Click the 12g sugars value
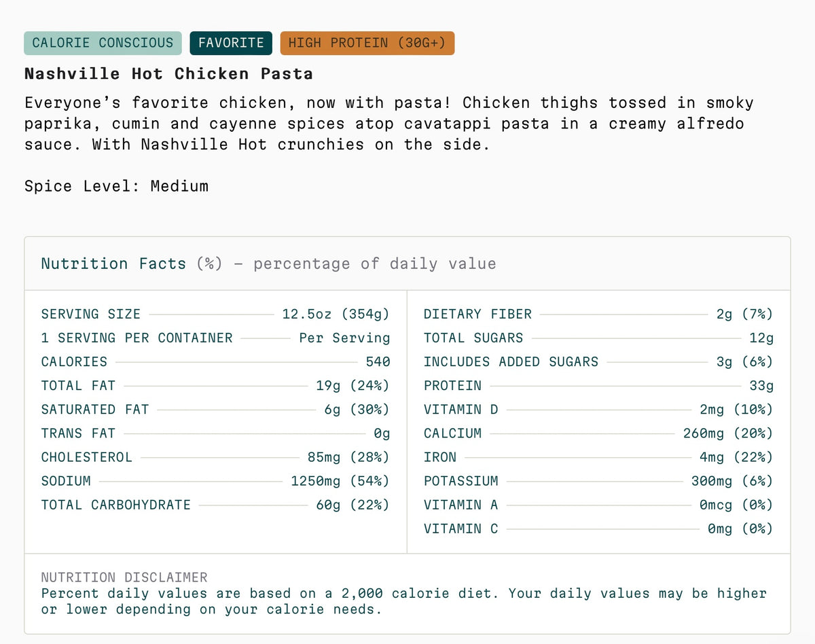The height and width of the screenshot is (644, 815). coord(761,338)
